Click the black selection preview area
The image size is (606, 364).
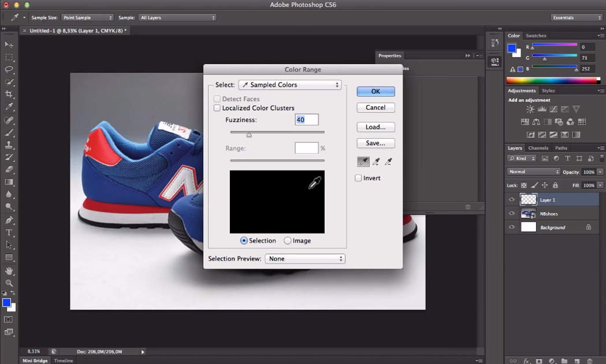pyautogui.click(x=277, y=202)
